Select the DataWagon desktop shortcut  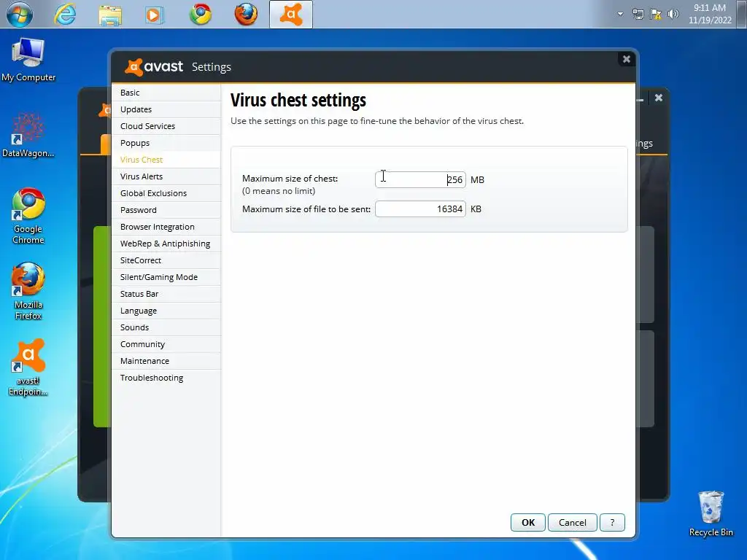(28, 136)
